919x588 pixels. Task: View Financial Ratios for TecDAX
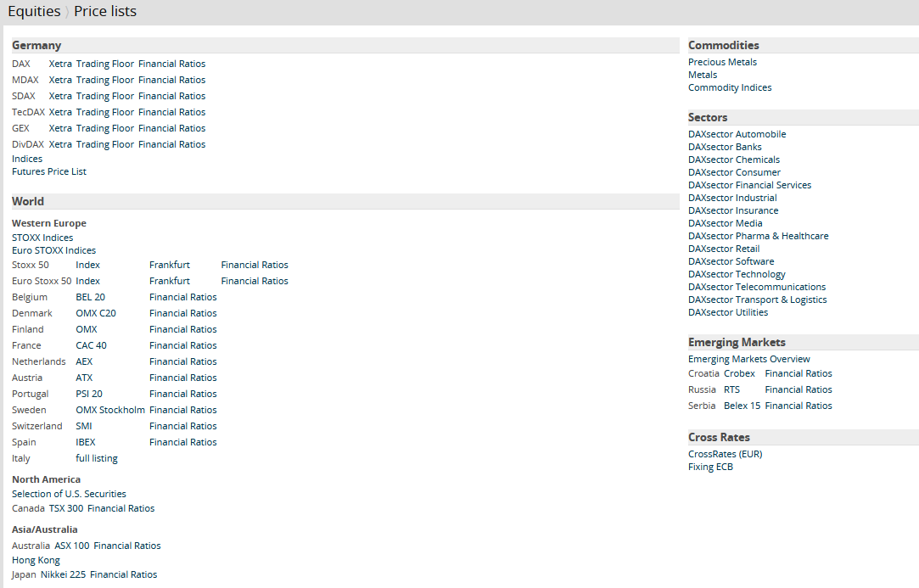171,112
